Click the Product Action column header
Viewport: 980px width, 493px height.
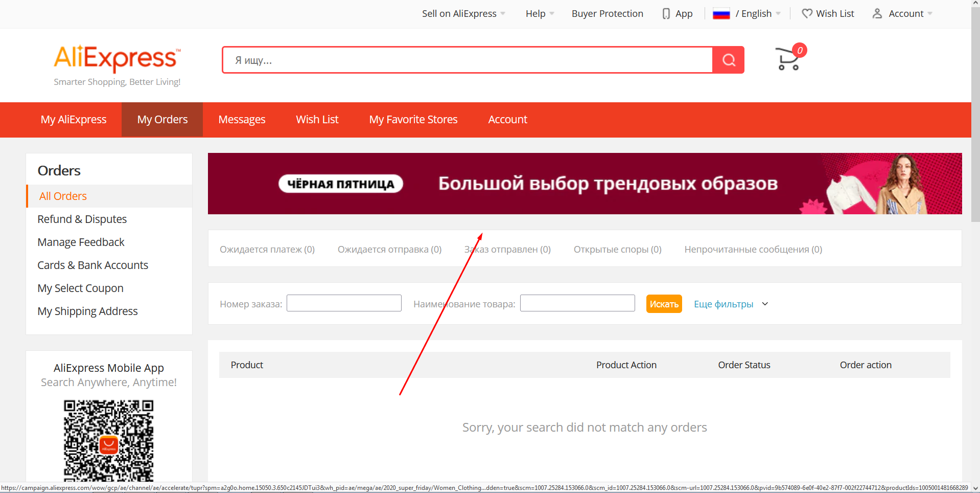[626, 365]
